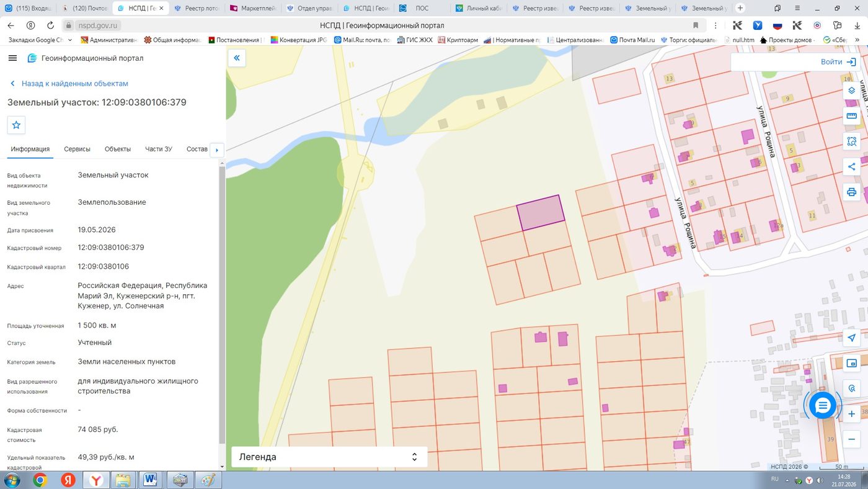Image resolution: width=868 pixels, height=489 pixels.
Task: Open the ГИС ЖКХ bookmark
Action: tap(415, 40)
